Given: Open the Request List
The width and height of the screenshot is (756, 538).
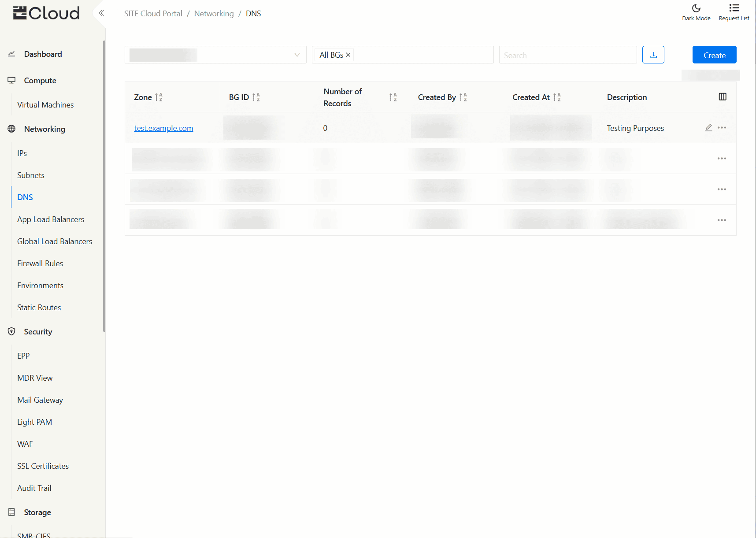Looking at the screenshot, I should pos(734,12).
